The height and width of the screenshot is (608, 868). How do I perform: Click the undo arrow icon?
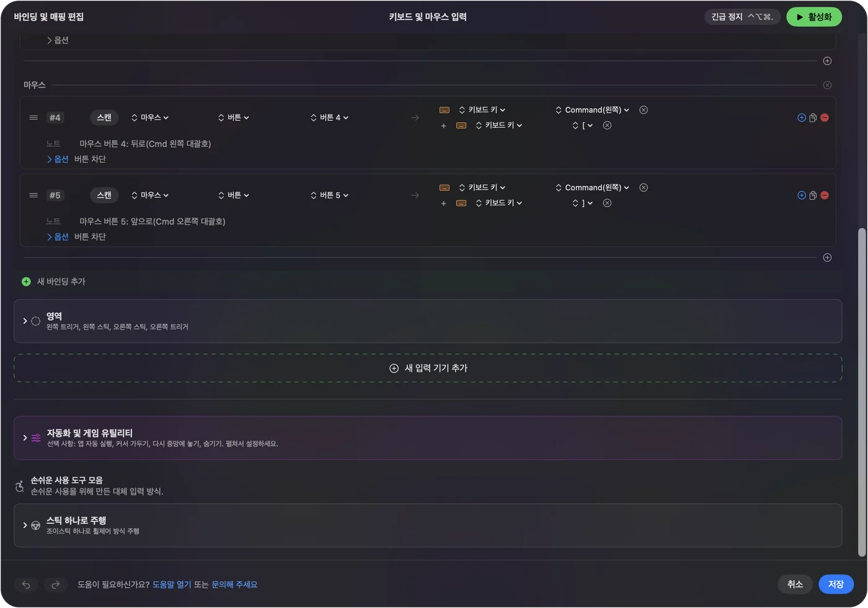click(26, 584)
